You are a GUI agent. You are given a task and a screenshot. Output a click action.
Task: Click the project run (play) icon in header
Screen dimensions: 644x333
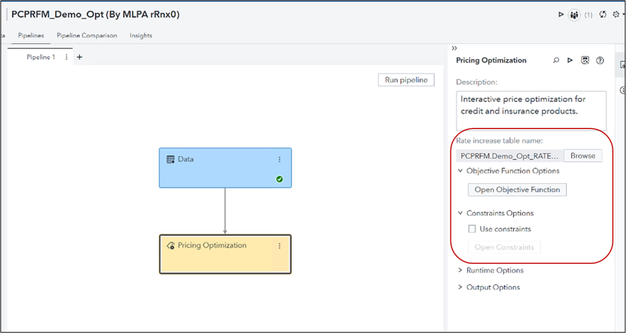(x=561, y=14)
